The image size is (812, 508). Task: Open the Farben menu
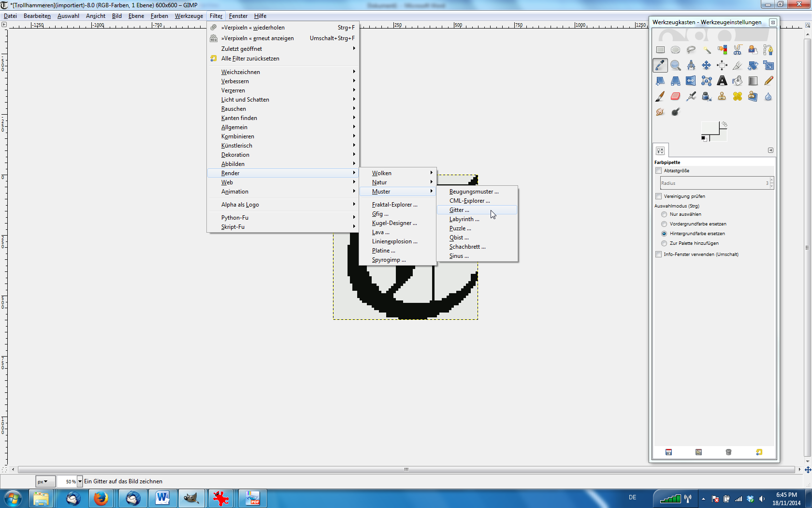point(159,16)
